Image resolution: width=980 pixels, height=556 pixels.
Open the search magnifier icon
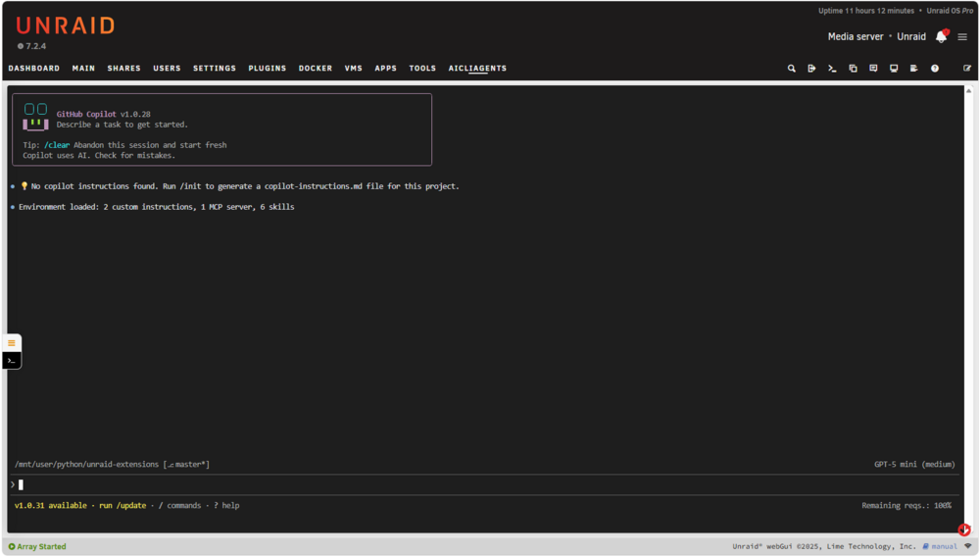(791, 69)
